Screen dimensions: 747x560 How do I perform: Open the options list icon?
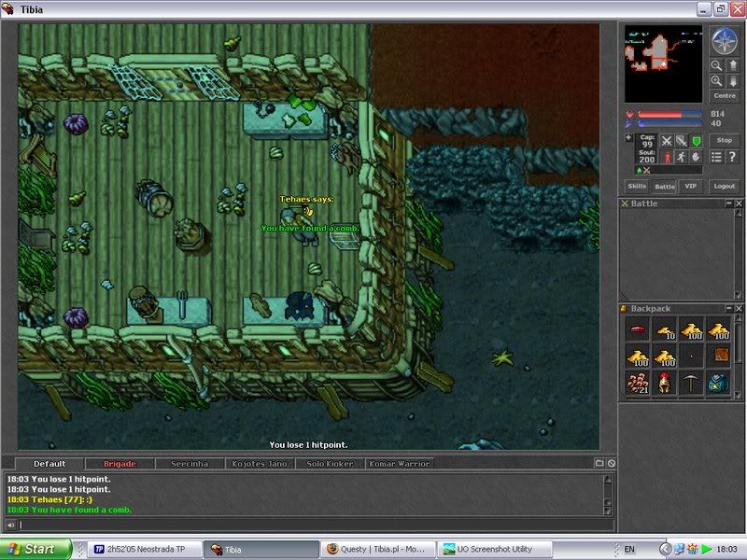click(716, 157)
